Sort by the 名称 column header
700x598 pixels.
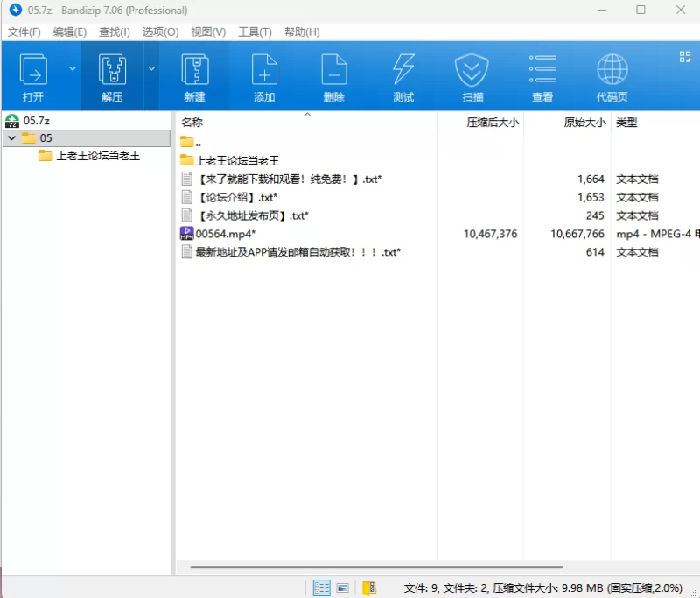pos(192,123)
